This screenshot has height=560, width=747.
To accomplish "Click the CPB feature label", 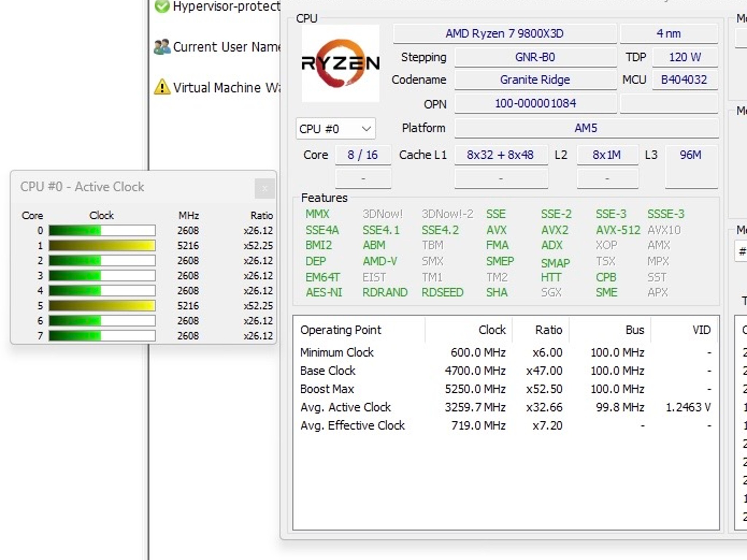I will (x=606, y=277).
